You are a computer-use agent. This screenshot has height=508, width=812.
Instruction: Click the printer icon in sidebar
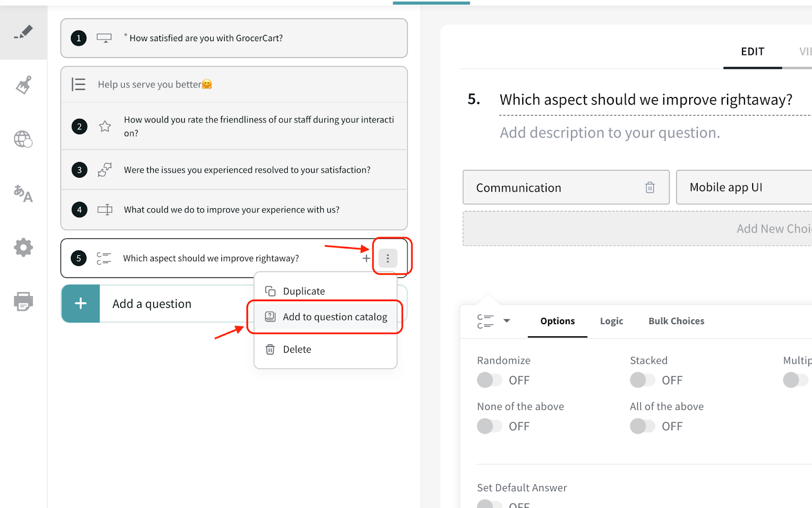(23, 301)
